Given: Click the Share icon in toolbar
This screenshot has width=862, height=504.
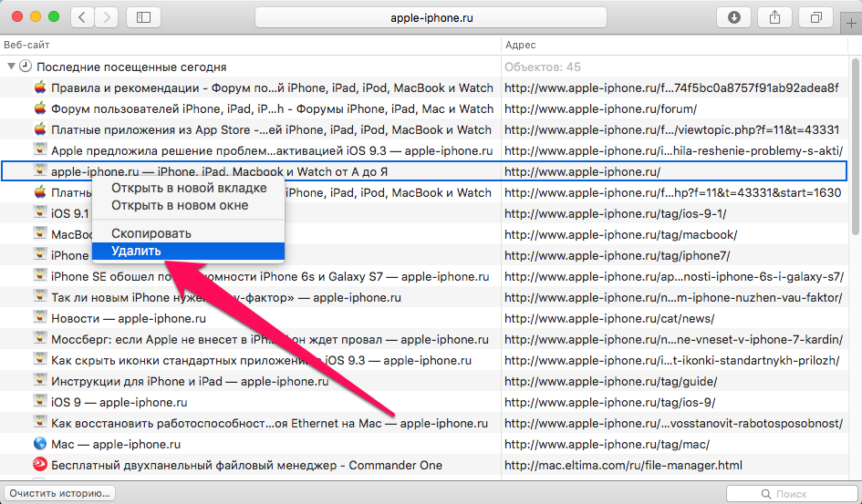Looking at the screenshot, I should pyautogui.click(x=774, y=17).
